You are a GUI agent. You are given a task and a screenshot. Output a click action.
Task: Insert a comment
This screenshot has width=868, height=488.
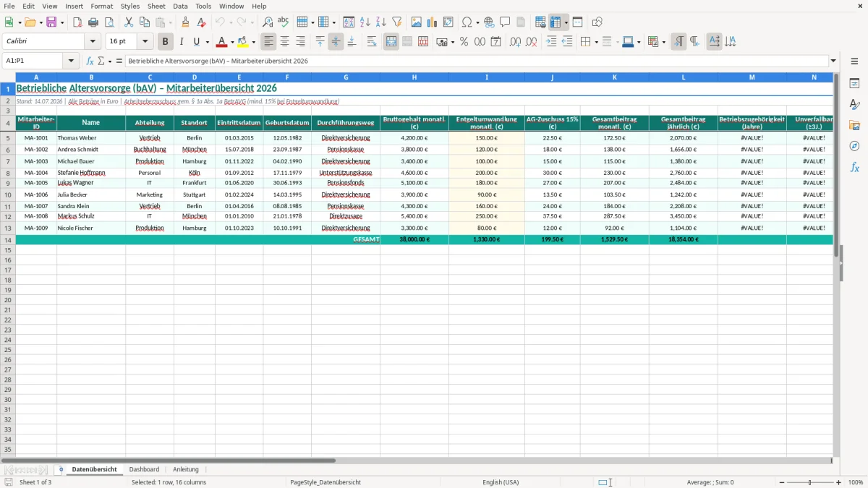505,22
